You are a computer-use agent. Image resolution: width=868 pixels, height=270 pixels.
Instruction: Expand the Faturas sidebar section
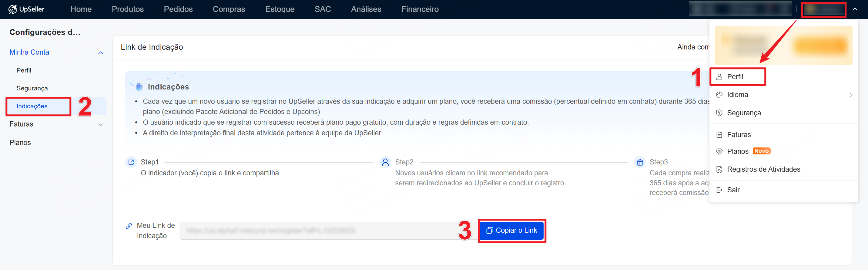point(100,124)
